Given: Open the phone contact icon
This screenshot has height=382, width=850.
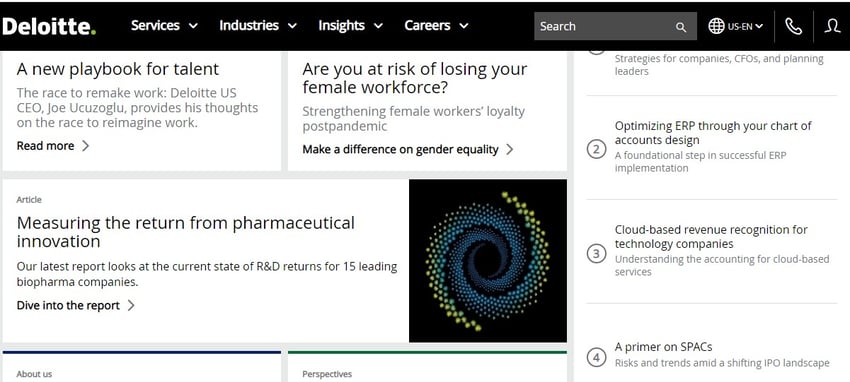Looking at the screenshot, I should 794,26.
